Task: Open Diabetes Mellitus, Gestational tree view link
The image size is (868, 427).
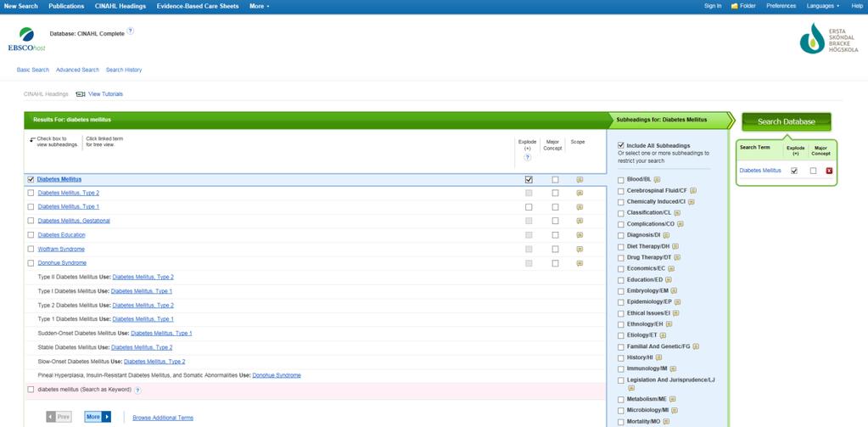Action: click(74, 221)
